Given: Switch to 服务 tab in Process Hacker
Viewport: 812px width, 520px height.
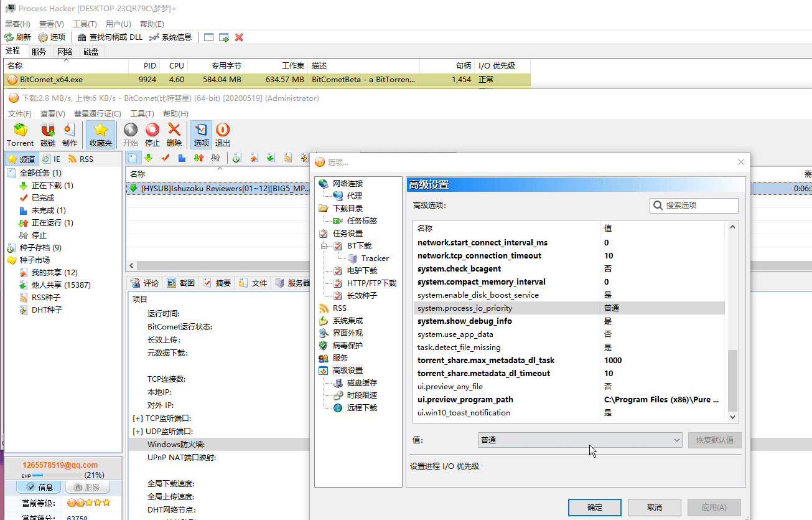Looking at the screenshot, I should tap(39, 52).
